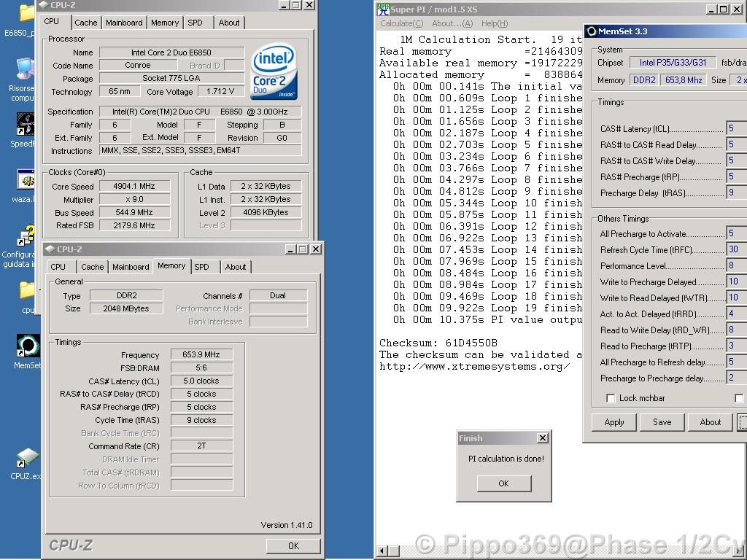Viewport: 747px width, 560px height.
Task: Select the Configurazione guidata desktop icon
Action: (26, 237)
